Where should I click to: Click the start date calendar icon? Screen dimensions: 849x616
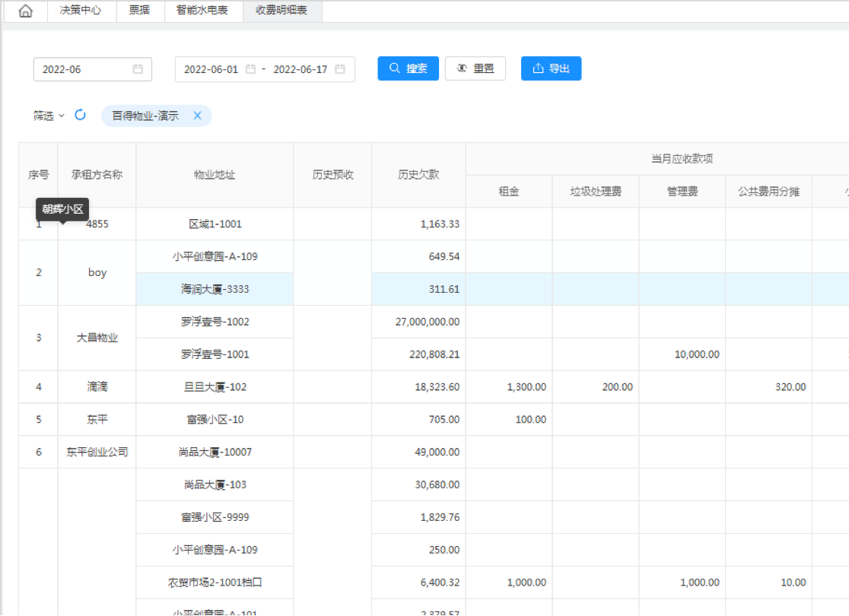(x=250, y=69)
